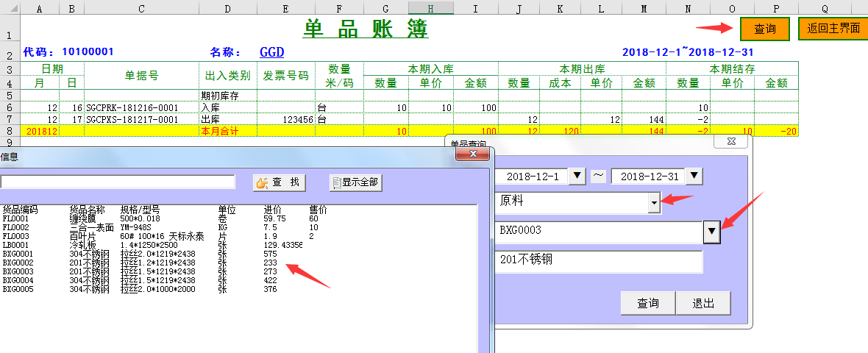
Task: Click the 单据号 header cell
Action: click(x=142, y=76)
